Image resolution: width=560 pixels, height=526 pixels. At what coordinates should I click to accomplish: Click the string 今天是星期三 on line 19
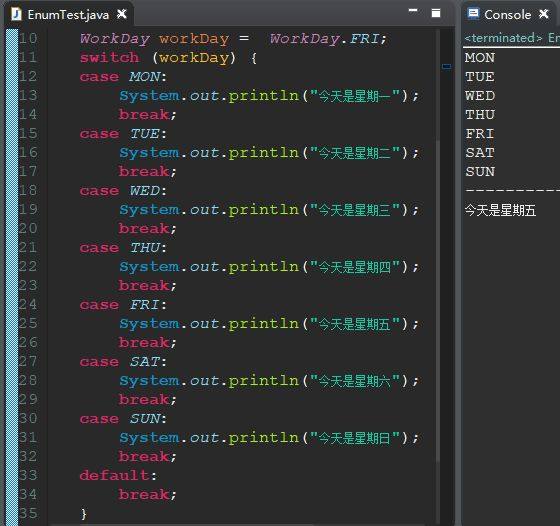point(355,210)
